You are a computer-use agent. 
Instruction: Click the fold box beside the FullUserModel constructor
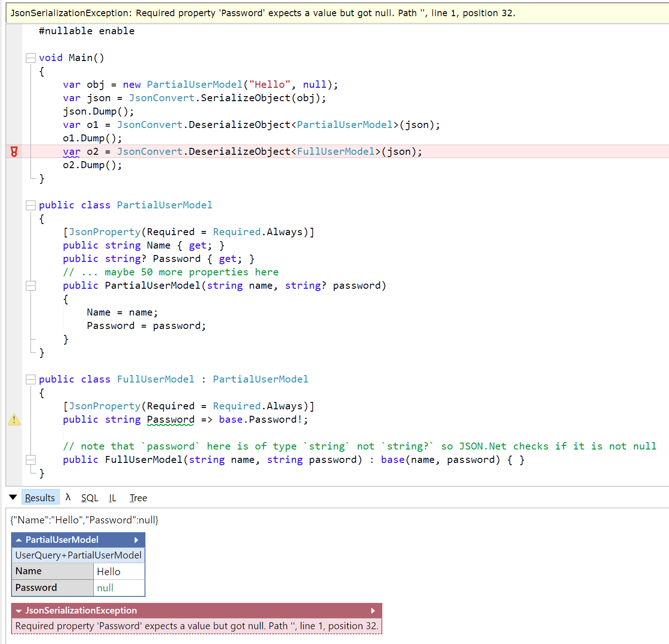click(x=30, y=460)
